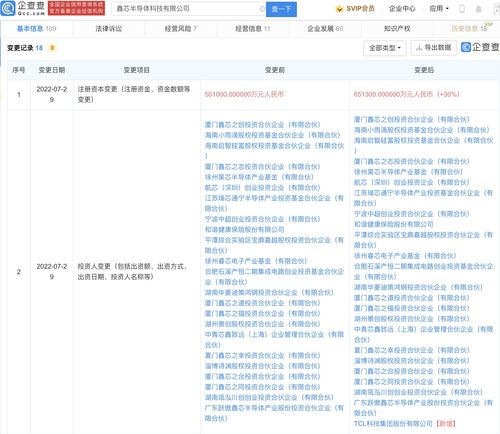
Task: Switch to the 经营风险 7 tab
Action: [181, 29]
